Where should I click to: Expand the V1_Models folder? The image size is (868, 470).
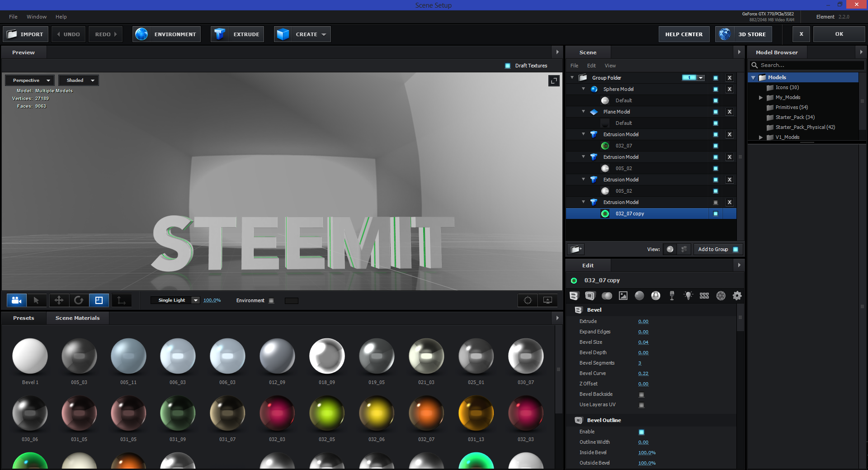coord(761,138)
